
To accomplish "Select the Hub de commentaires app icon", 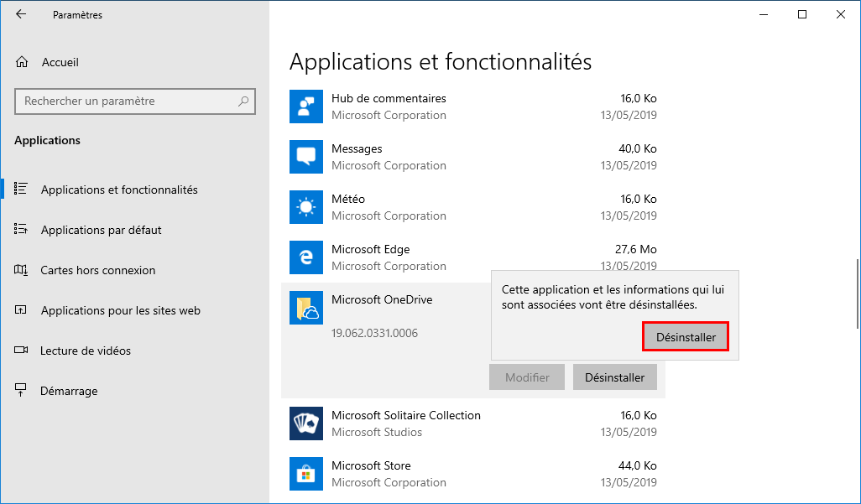I will (x=305, y=107).
